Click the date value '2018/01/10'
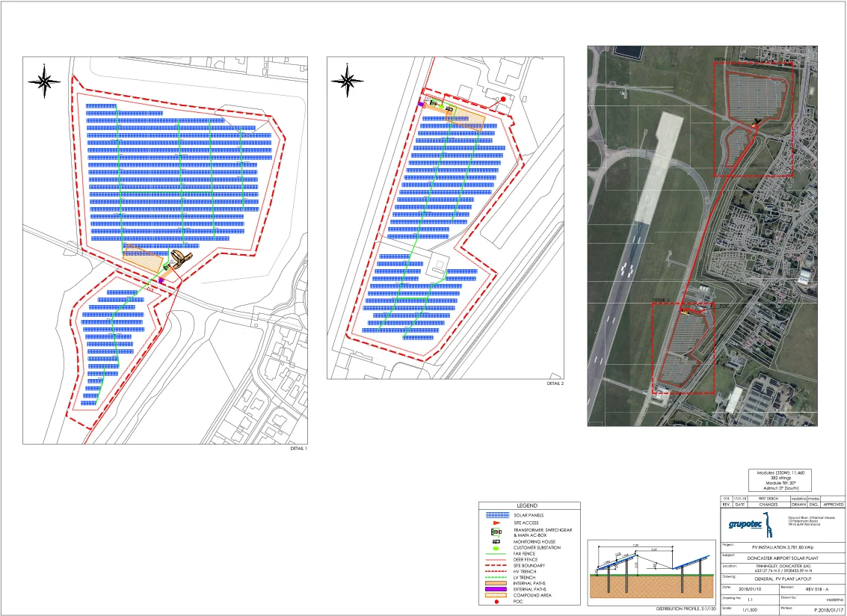Screen dimensions: 847x616 coord(750,589)
